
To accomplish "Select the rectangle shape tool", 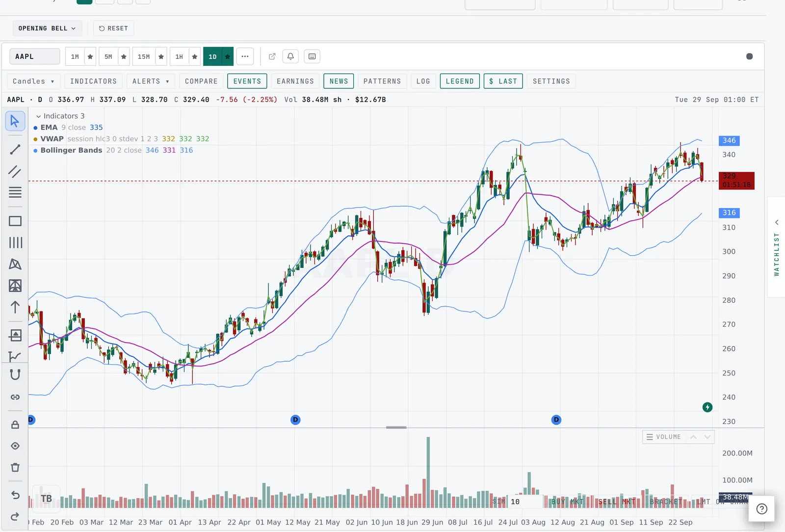I will (x=15, y=221).
